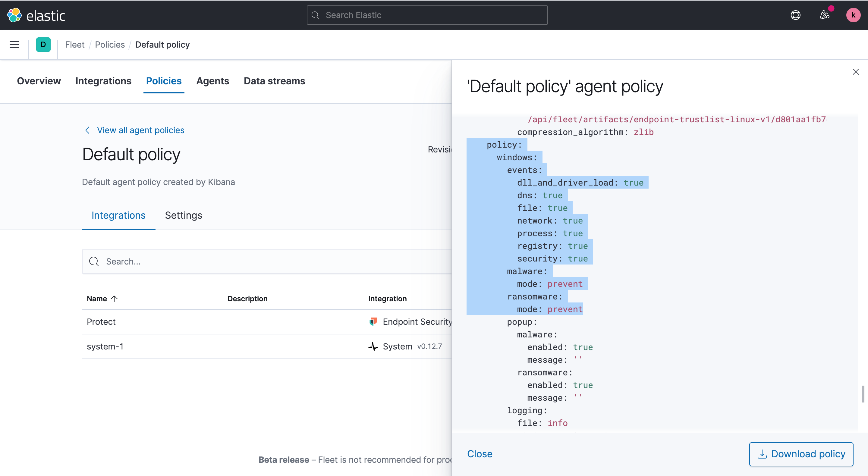Screen dimensions: 868x476
Task: Toggle sort order on Name column
Action: click(102, 299)
